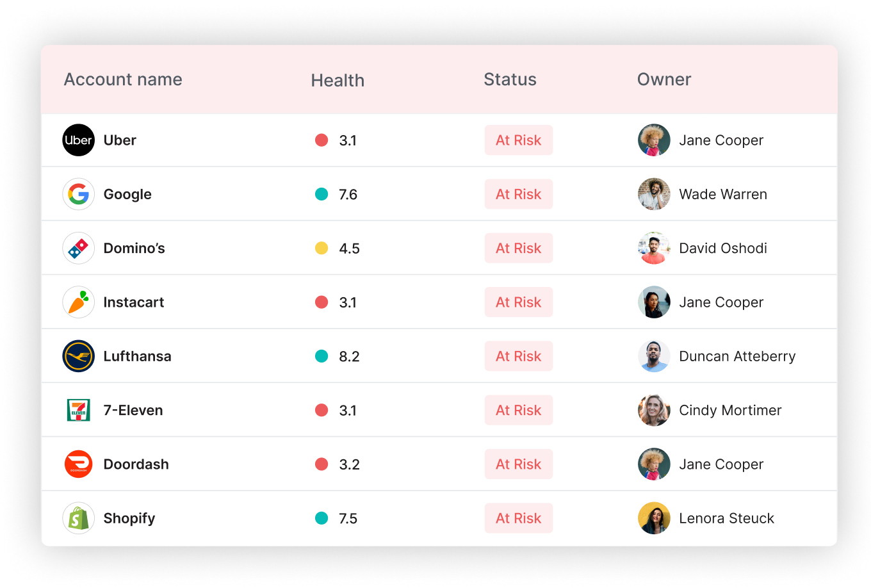
Task: Select owner name Wade Warren
Action: [x=723, y=194]
